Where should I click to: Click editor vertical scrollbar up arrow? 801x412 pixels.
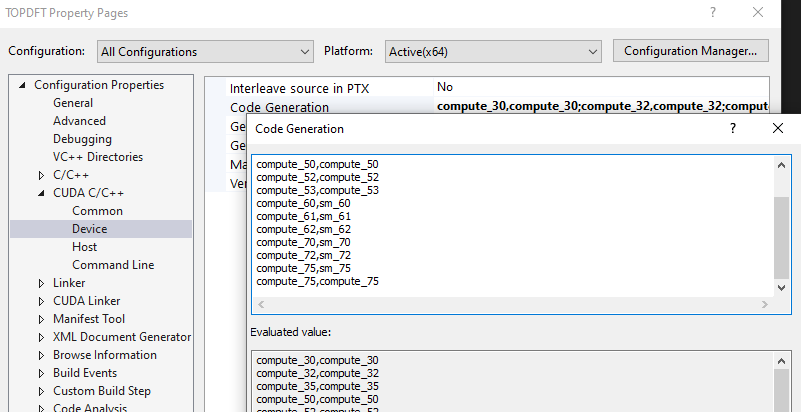click(782, 165)
